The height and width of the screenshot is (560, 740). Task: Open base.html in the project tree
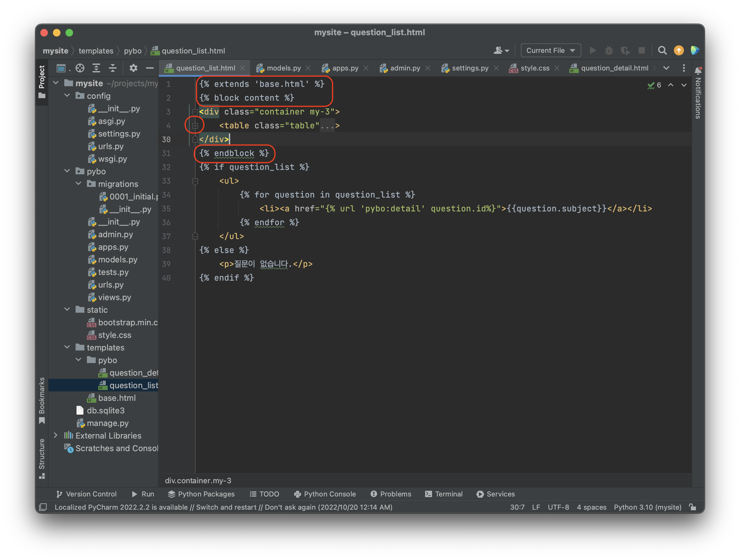(x=117, y=398)
